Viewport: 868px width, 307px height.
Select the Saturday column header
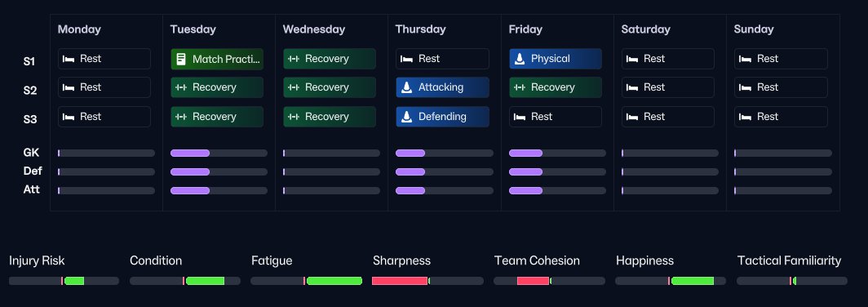(645, 29)
